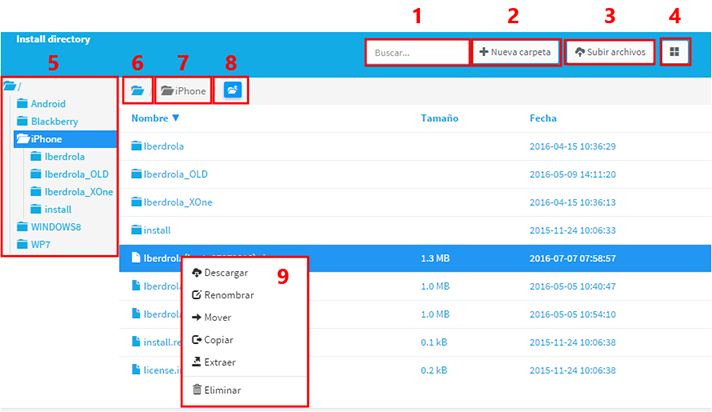The image size is (712, 412).
Task: Click folder icon next to Android
Action: [x=22, y=104]
